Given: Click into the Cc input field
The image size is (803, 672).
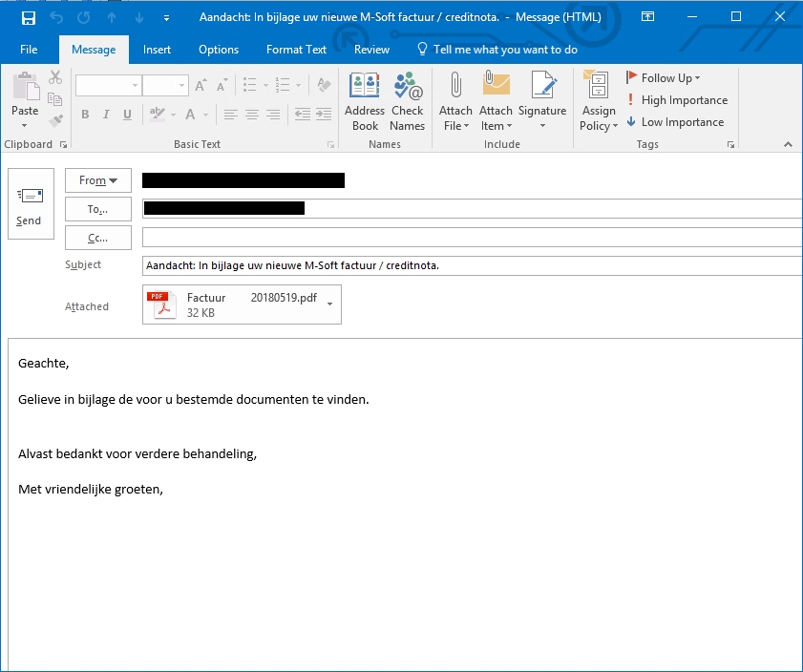Looking at the screenshot, I should pyautogui.click(x=472, y=238).
